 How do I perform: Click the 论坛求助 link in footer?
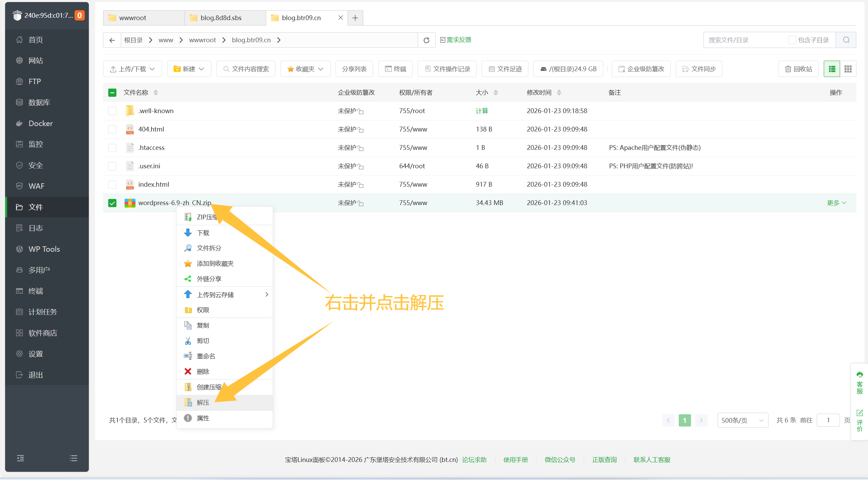point(474,459)
